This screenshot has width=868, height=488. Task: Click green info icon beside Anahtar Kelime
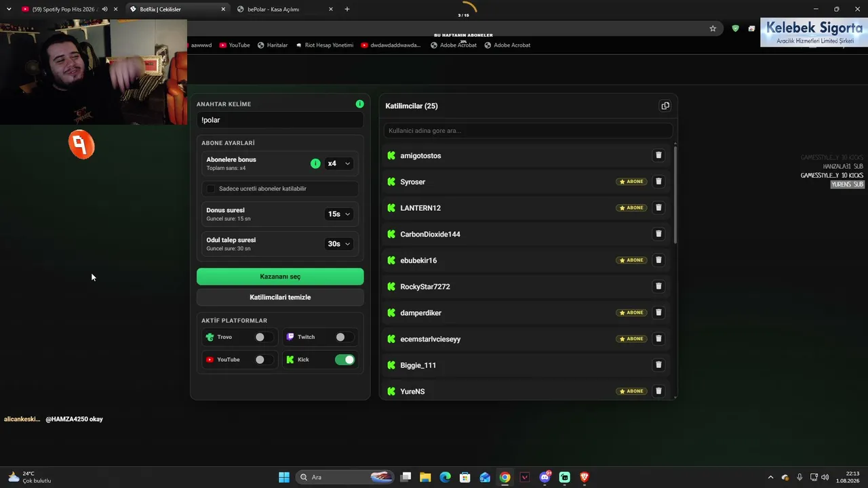(x=359, y=104)
